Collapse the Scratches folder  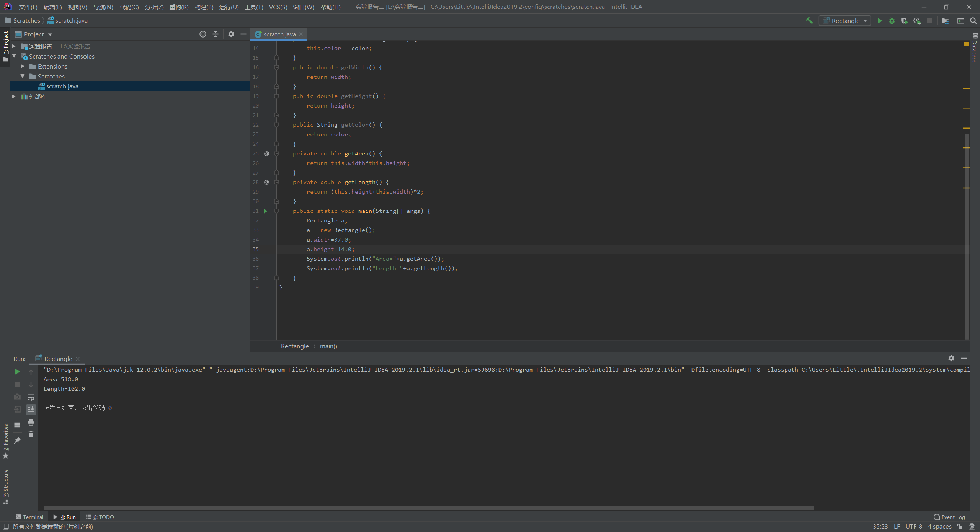(x=23, y=76)
